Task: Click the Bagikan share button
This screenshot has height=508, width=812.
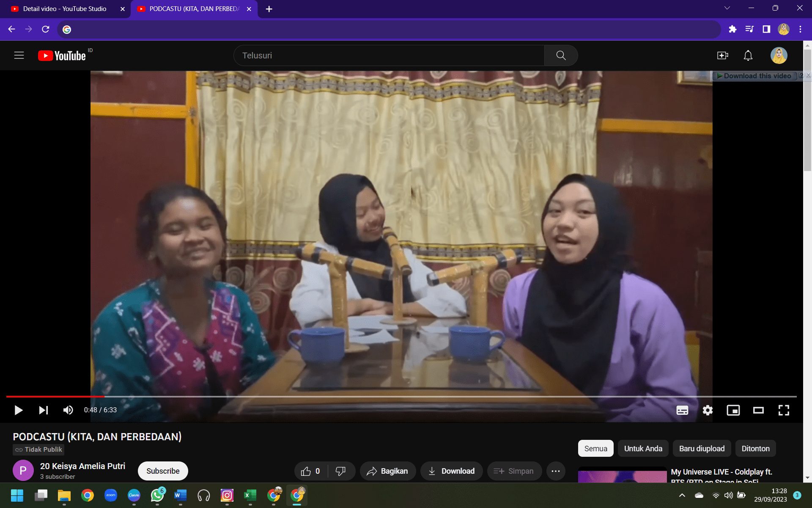Action: click(387, 471)
